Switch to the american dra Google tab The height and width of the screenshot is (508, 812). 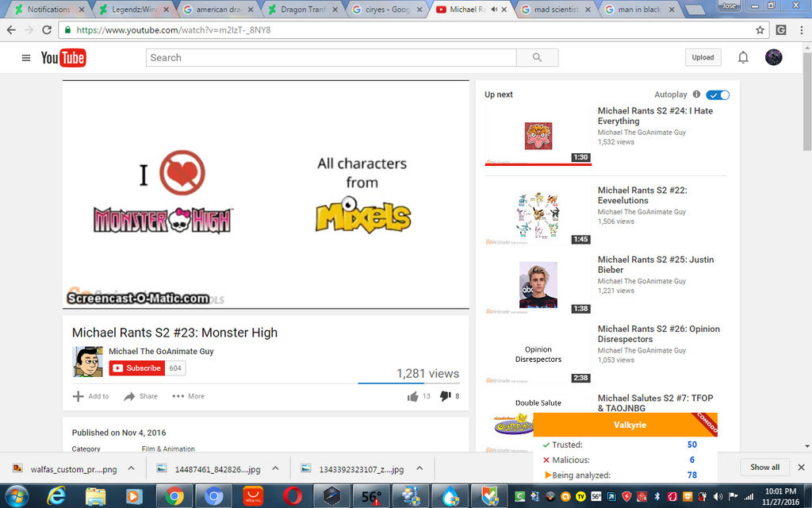click(218, 10)
